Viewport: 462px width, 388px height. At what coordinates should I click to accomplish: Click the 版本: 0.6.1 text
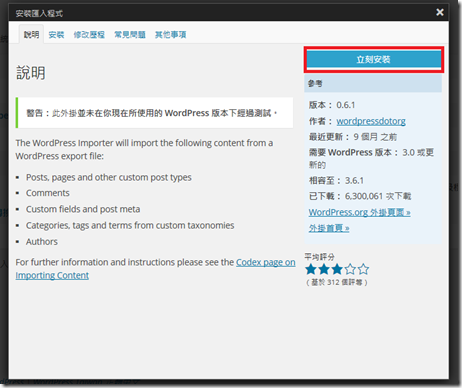(332, 105)
